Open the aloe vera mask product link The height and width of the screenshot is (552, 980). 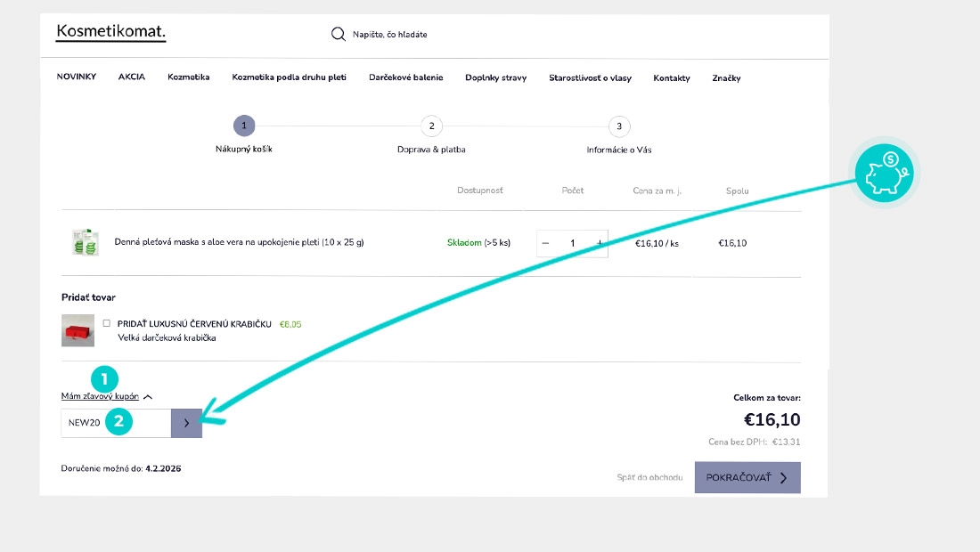click(239, 242)
